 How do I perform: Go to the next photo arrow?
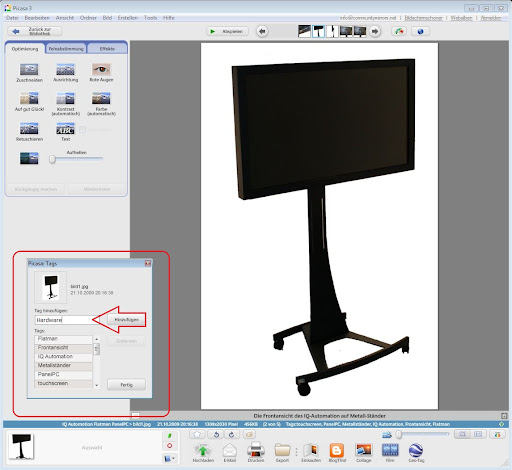[x=375, y=31]
